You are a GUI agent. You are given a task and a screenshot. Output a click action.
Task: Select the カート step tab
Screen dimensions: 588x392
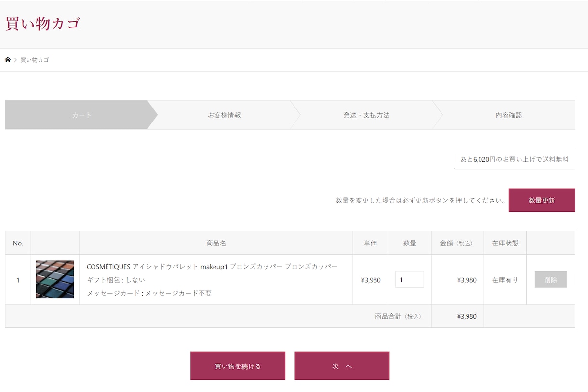click(x=81, y=115)
